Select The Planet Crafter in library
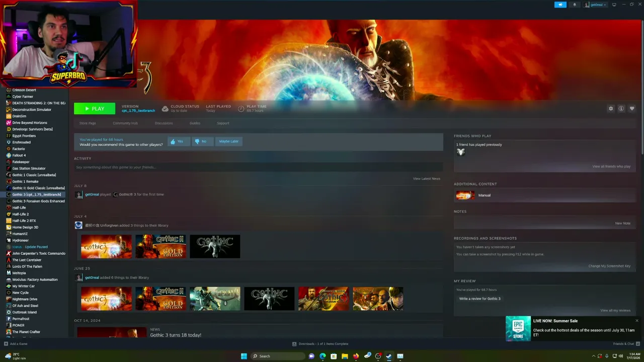Image resolution: width=644 pixels, height=362 pixels. [26, 332]
